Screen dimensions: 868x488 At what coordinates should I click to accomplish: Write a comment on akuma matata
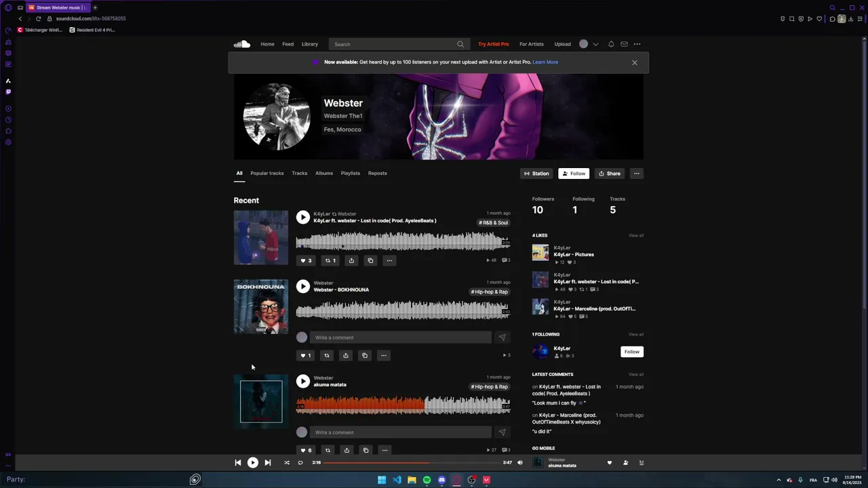pos(400,432)
